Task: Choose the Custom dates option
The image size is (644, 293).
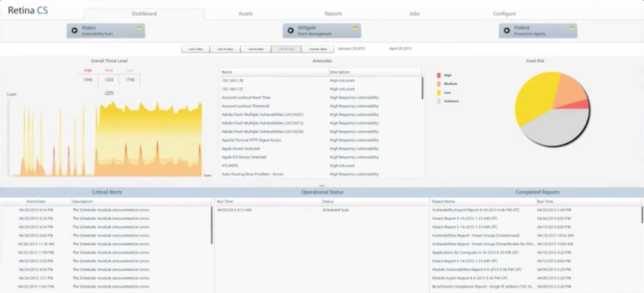Action: [318, 48]
